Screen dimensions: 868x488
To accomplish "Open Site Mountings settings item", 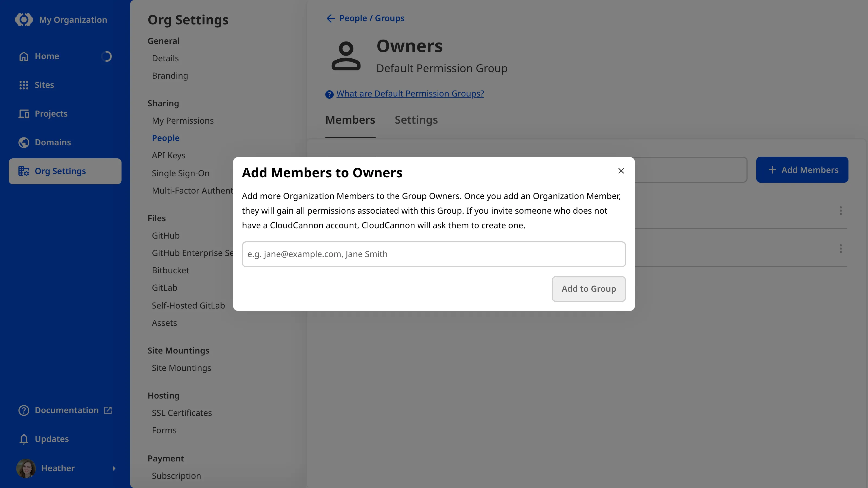I will pos(181,368).
